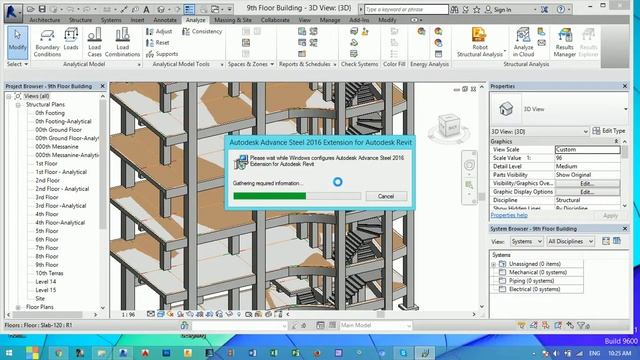Viewport: 640px width, 360px height.
Task: Select the 10th Terras plan
Action: (x=49, y=273)
